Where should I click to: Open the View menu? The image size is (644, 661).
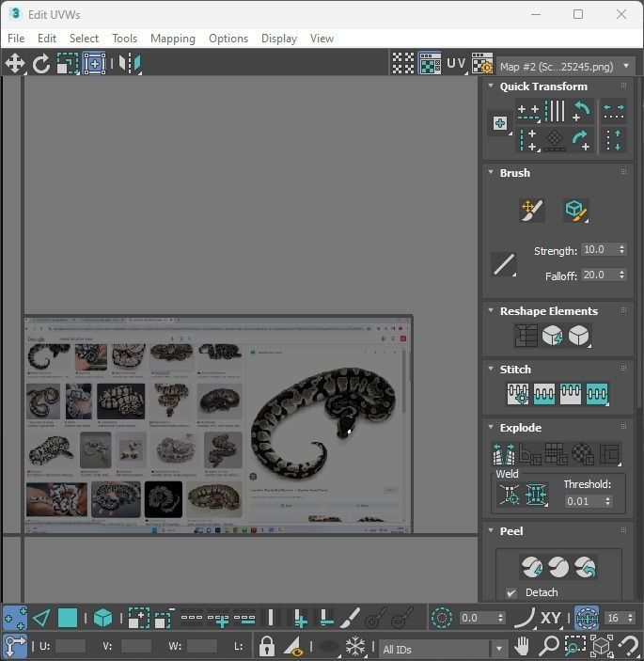[x=322, y=39]
